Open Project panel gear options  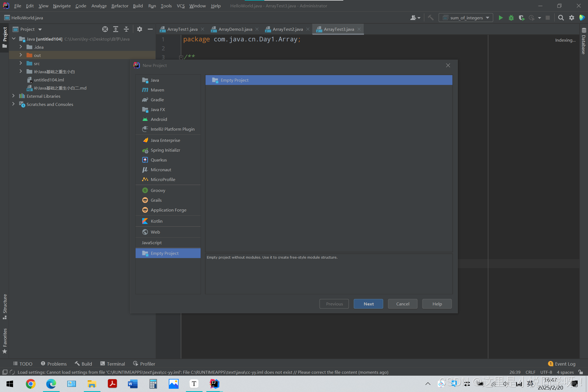[140, 29]
